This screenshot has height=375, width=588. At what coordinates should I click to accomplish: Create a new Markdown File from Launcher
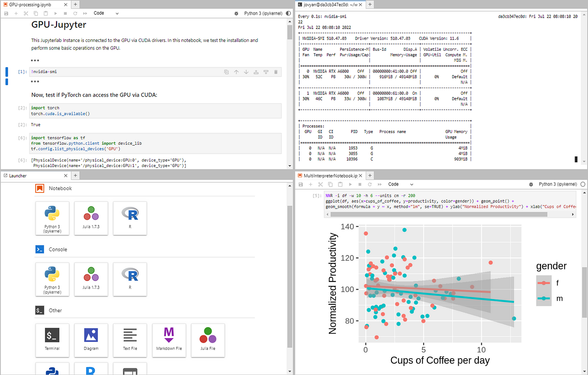pyautogui.click(x=169, y=340)
